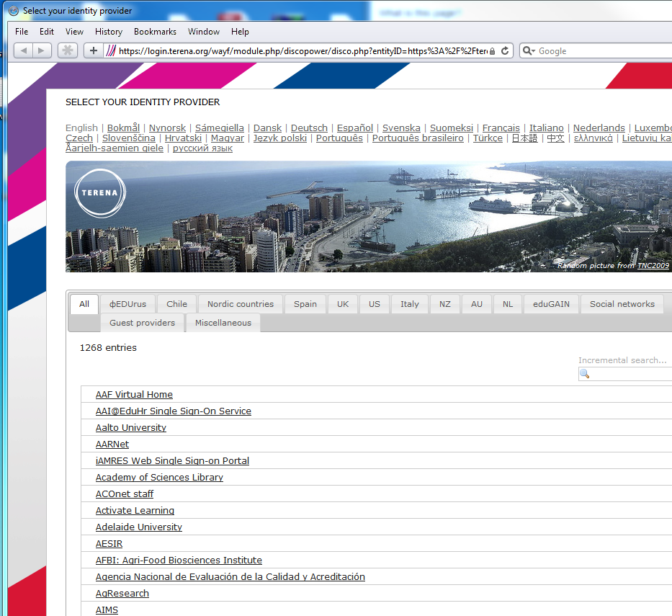Open the Bookmarks menu
The width and height of the screenshot is (672, 616).
pyautogui.click(x=155, y=32)
